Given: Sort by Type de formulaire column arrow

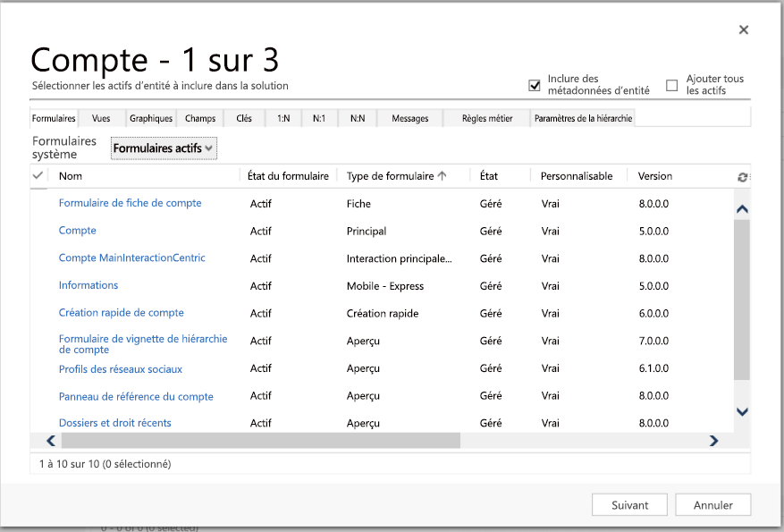Looking at the screenshot, I should pyautogui.click(x=442, y=176).
